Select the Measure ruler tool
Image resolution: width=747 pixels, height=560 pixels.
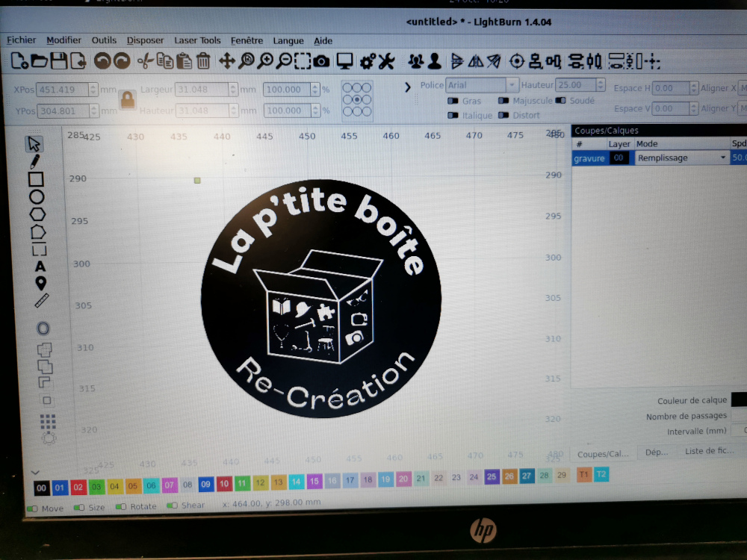pyautogui.click(x=42, y=301)
